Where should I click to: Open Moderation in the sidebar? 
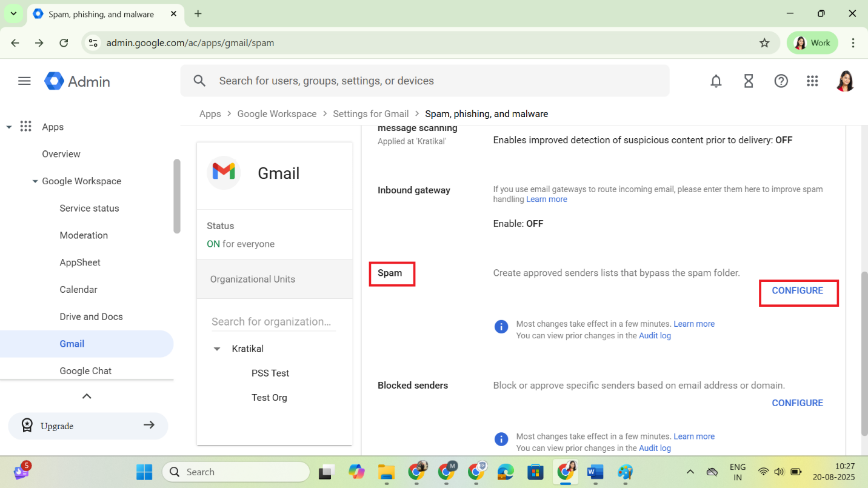point(84,235)
